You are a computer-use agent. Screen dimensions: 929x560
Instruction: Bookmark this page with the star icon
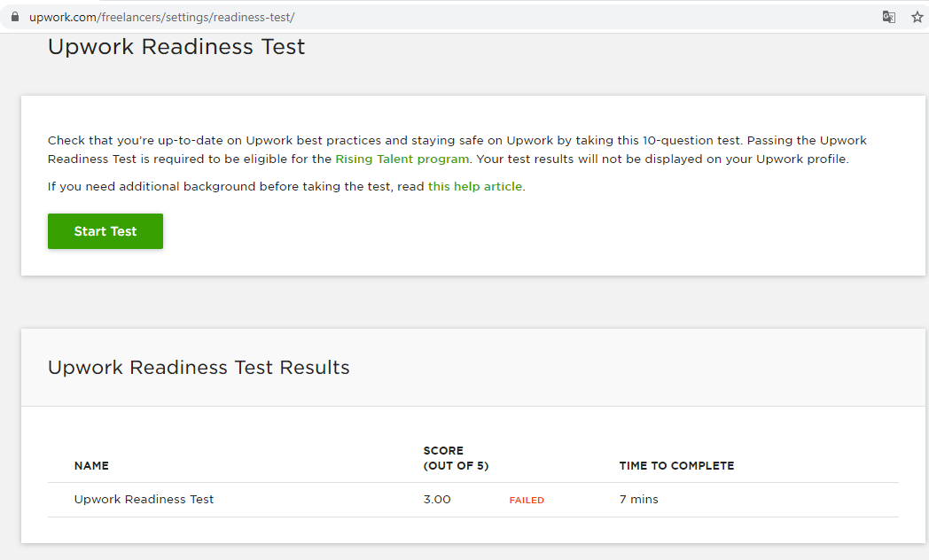point(917,17)
